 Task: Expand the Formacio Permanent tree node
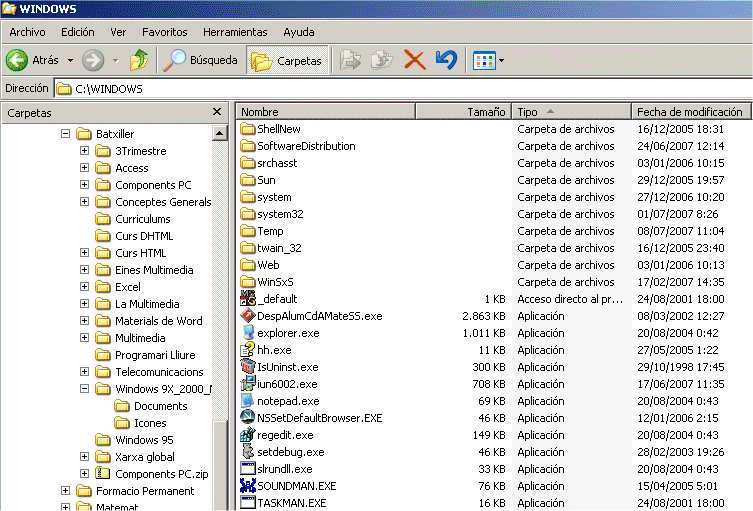click(x=65, y=491)
